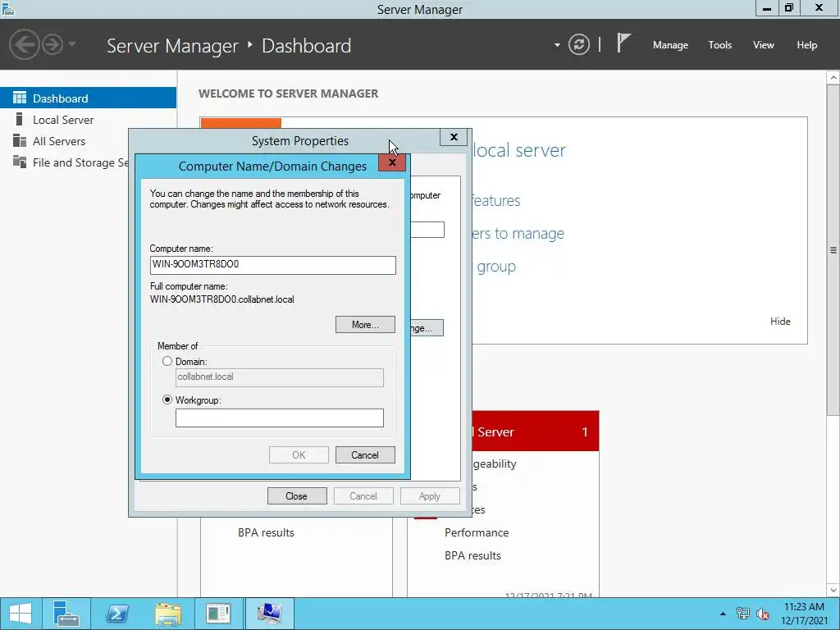This screenshot has height=630, width=840.
Task: Click the Workgroup name input field
Action: point(279,418)
